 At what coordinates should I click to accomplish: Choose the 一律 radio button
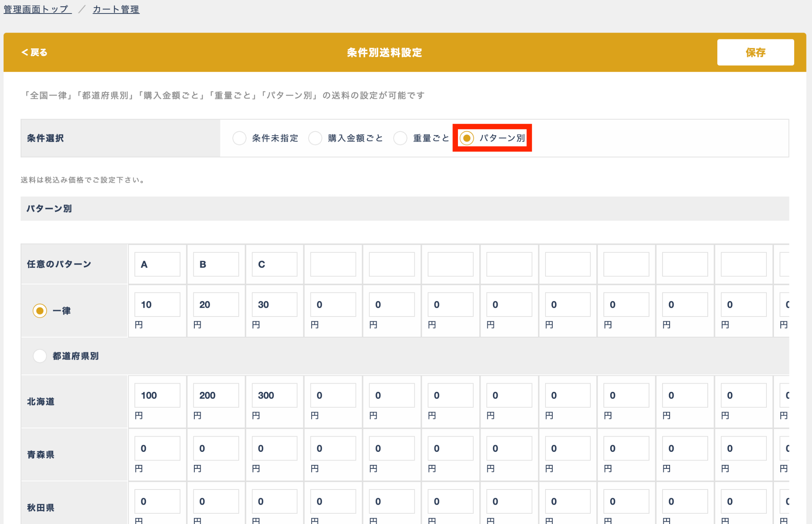coord(40,311)
